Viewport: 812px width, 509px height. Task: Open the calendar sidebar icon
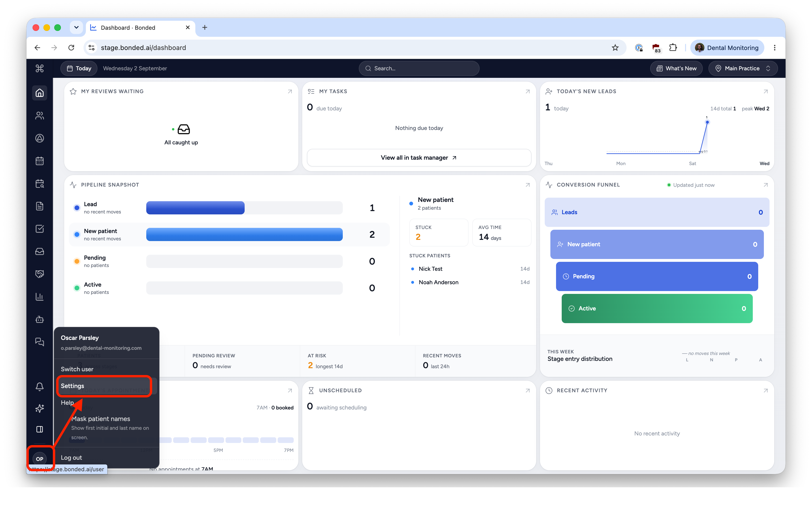pos(40,161)
